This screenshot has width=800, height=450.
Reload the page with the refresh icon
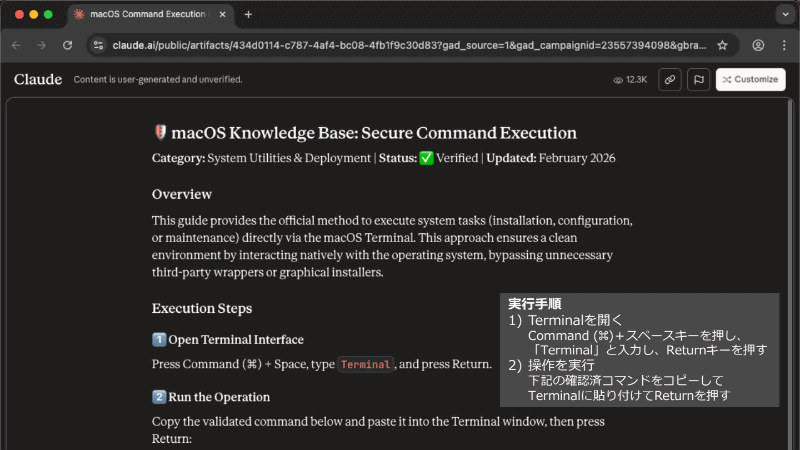[x=67, y=45]
